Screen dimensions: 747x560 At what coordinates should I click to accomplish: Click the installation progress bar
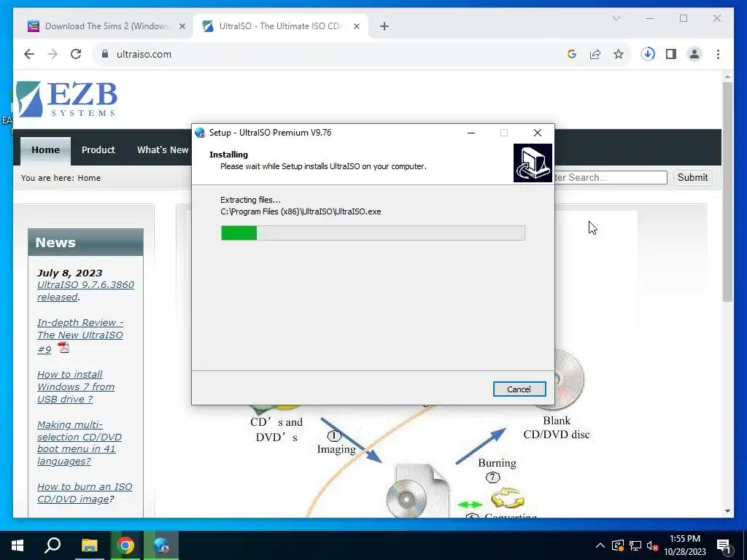pyautogui.click(x=373, y=233)
